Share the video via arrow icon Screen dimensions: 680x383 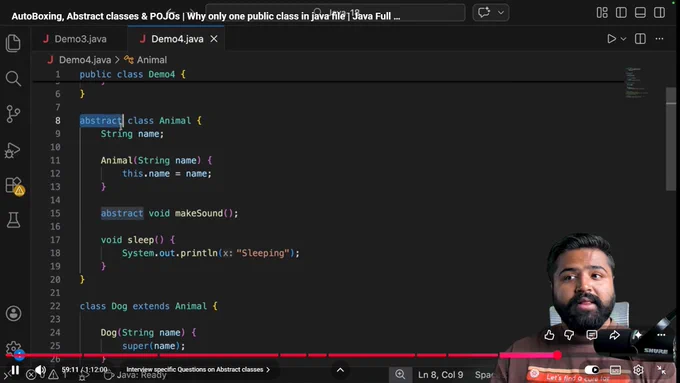pyautogui.click(x=615, y=335)
